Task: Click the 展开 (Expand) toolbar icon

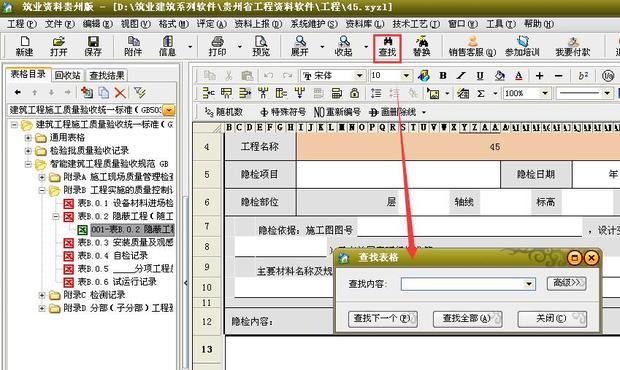Action: (300, 46)
